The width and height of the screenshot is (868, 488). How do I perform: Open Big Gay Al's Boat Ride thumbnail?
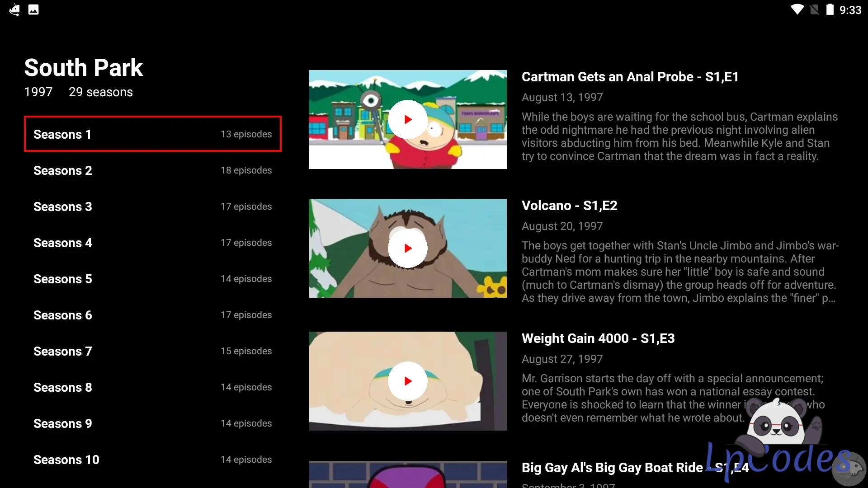[408, 474]
